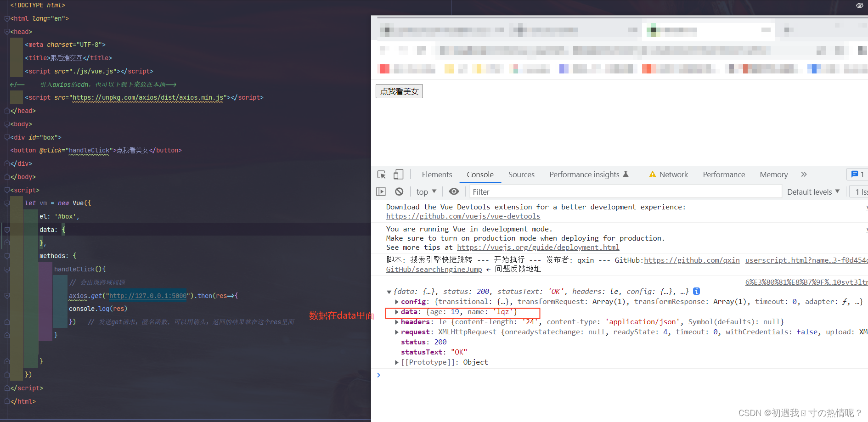Screen dimensions: 868x422
Task: Open the Performance tab
Action: click(x=724, y=174)
